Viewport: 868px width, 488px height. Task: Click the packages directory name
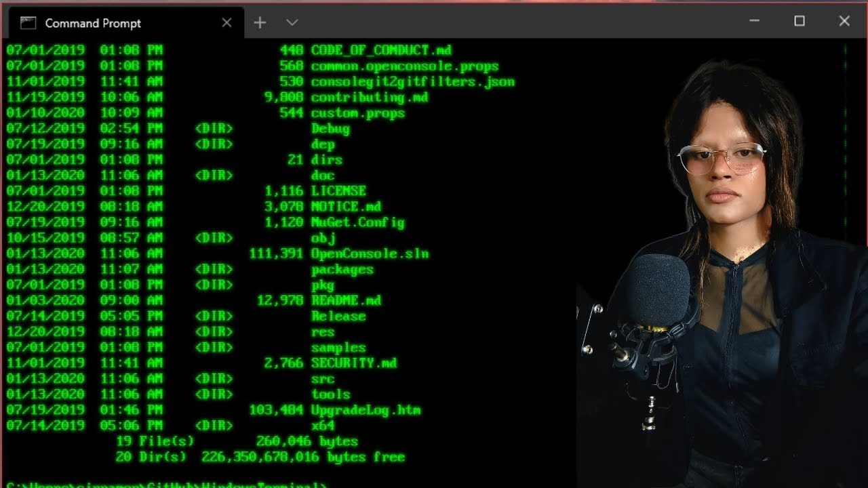342,269
